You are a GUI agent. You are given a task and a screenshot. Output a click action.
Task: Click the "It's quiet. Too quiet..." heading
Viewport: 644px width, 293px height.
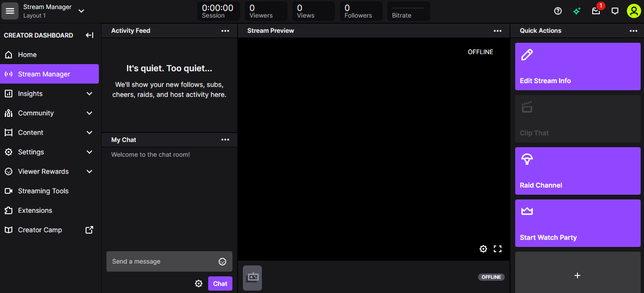(169, 68)
